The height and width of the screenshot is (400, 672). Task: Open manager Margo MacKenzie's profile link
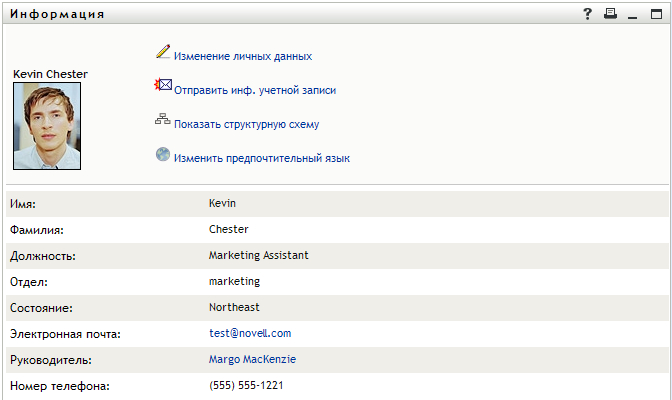pyautogui.click(x=252, y=359)
